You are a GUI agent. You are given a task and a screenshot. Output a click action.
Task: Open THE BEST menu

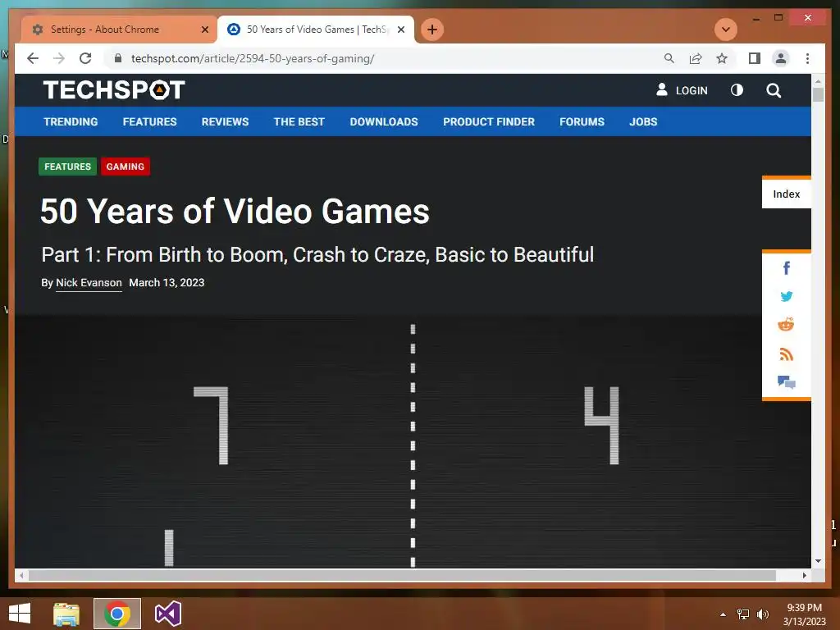point(299,121)
